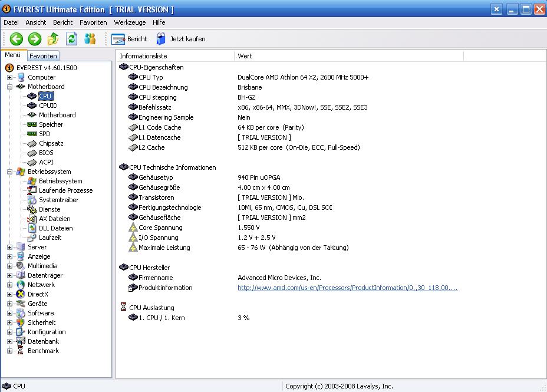Click the Systemtreiber icon
The width and height of the screenshot is (547, 392).
32,200
